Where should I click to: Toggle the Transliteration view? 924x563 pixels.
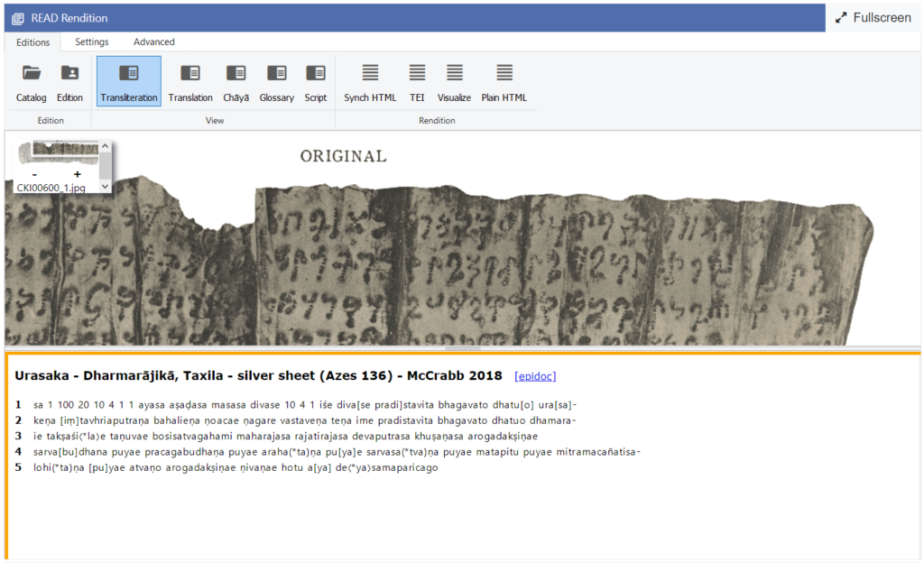click(x=129, y=81)
